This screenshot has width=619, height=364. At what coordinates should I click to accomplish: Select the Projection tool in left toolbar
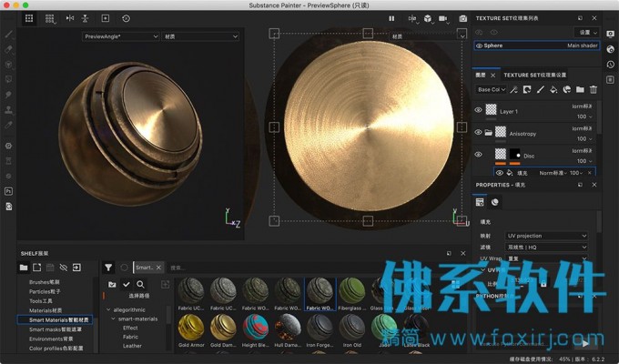point(9,65)
